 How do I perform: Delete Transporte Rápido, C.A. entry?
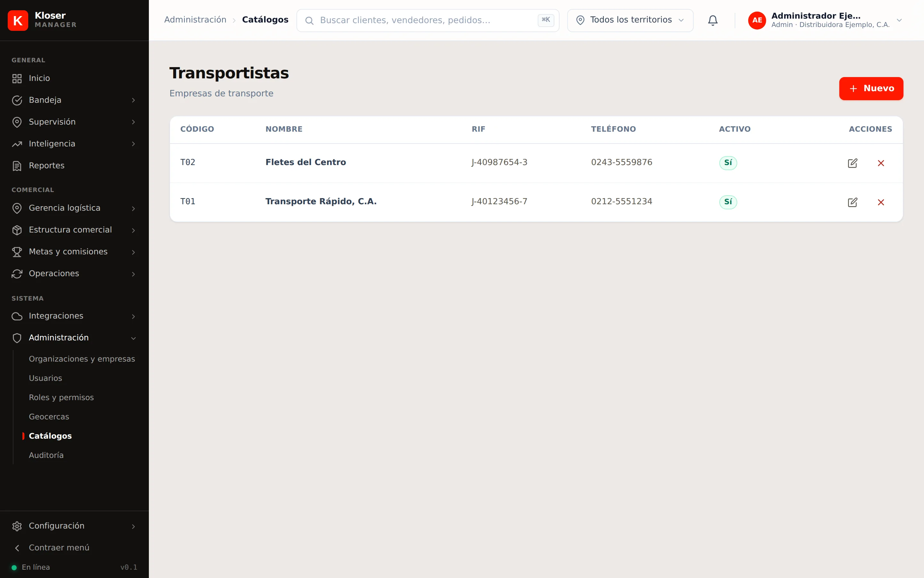[881, 202]
